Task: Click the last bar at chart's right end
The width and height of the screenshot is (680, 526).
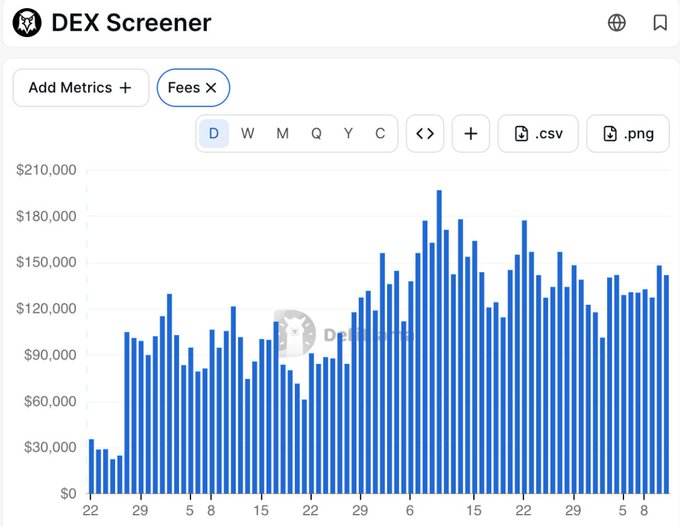Action: pyautogui.click(x=667, y=385)
